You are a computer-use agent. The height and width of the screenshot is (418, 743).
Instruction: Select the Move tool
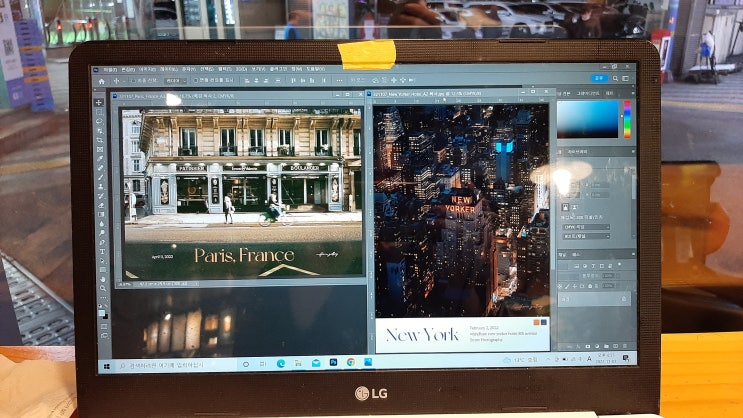pos(99,102)
